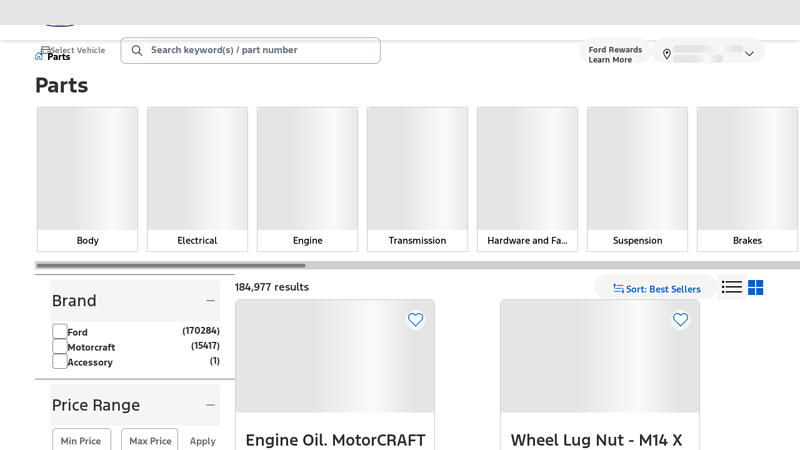The image size is (800, 450).
Task: Check the Accessory brand filter
Action: (x=60, y=361)
